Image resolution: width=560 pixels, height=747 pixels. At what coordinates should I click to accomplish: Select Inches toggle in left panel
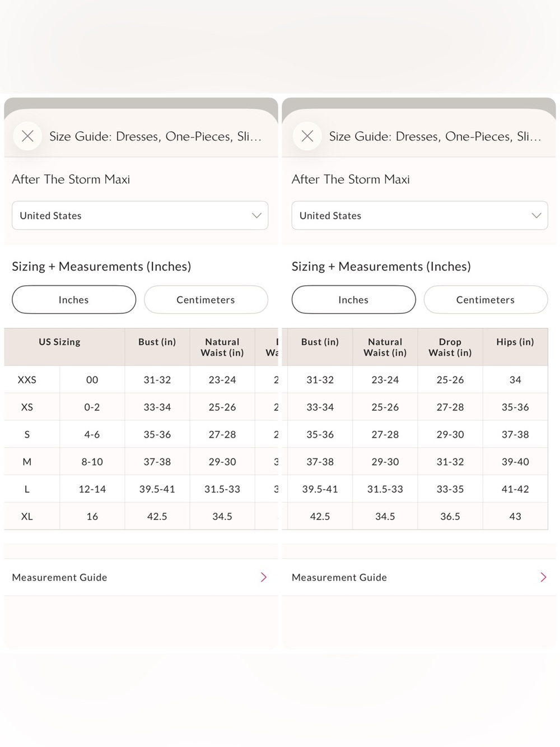pyautogui.click(x=74, y=300)
